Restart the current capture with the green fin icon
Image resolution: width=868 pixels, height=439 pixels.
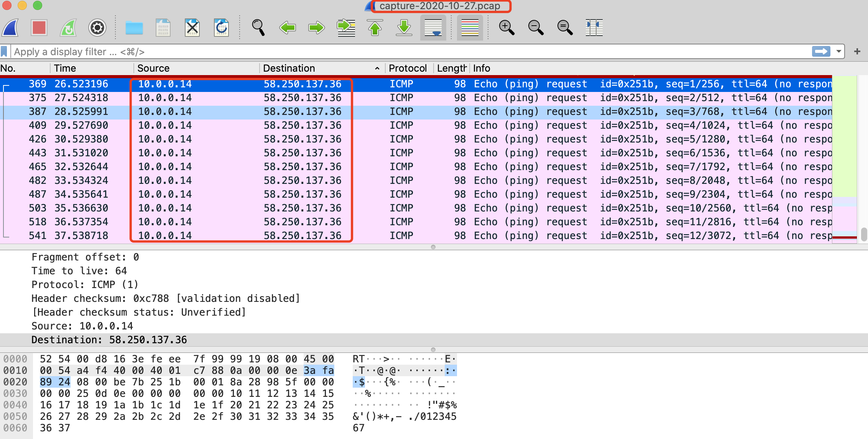[68, 28]
